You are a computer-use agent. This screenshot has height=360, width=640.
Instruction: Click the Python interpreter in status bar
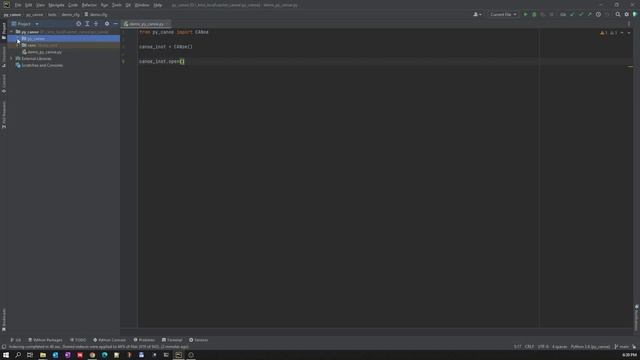[590, 347]
